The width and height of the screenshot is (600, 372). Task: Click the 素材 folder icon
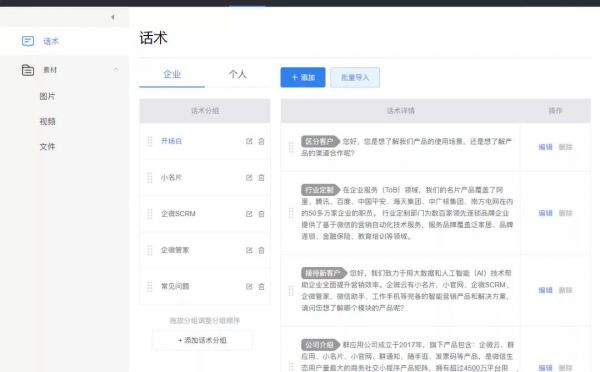28,70
